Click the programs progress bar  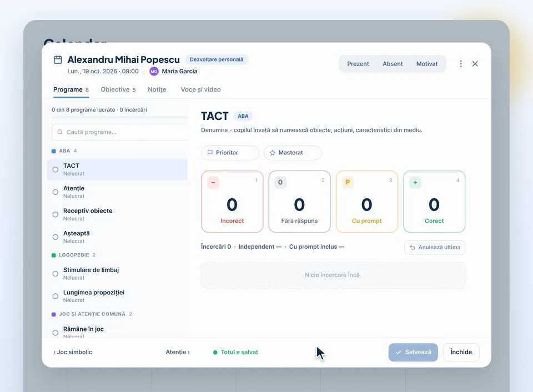tap(120, 117)
